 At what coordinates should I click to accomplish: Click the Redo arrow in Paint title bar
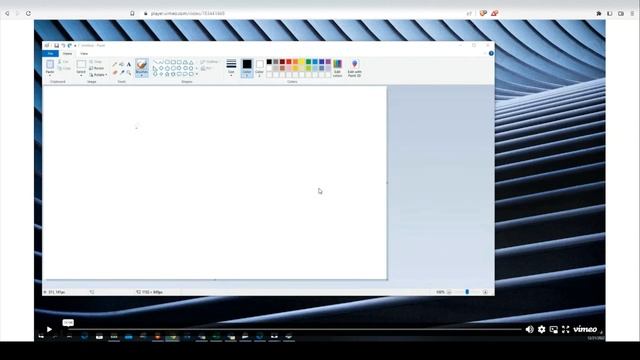69,45
